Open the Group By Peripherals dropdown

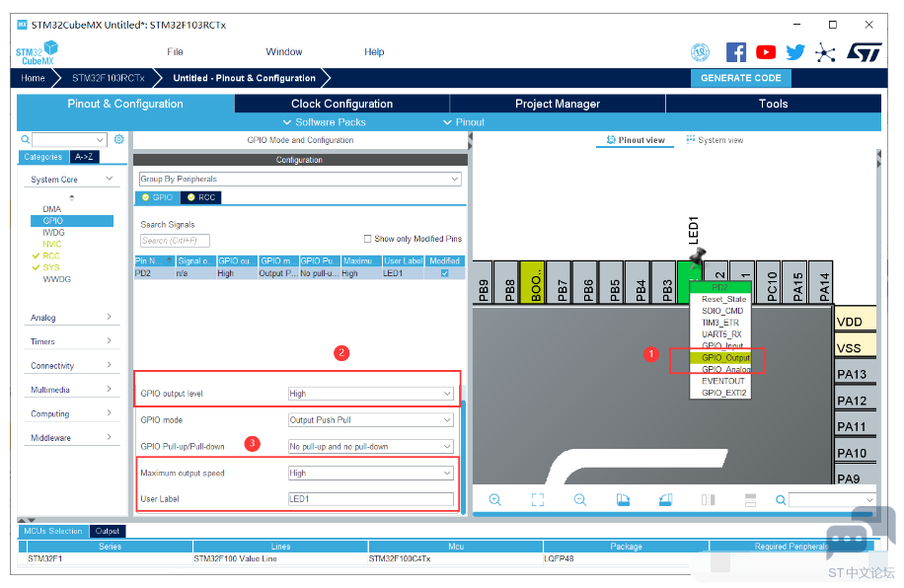pyautogui.click(x=300, y=179)
